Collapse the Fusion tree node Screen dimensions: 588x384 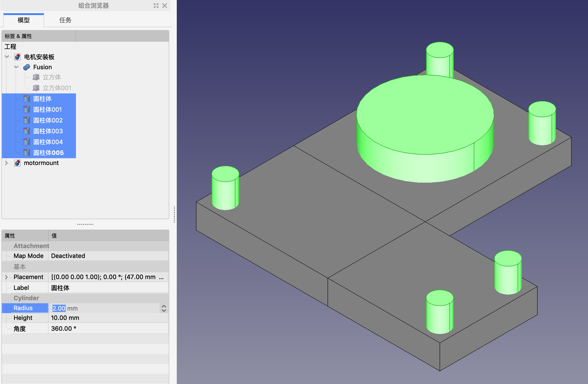coord(16,67)
